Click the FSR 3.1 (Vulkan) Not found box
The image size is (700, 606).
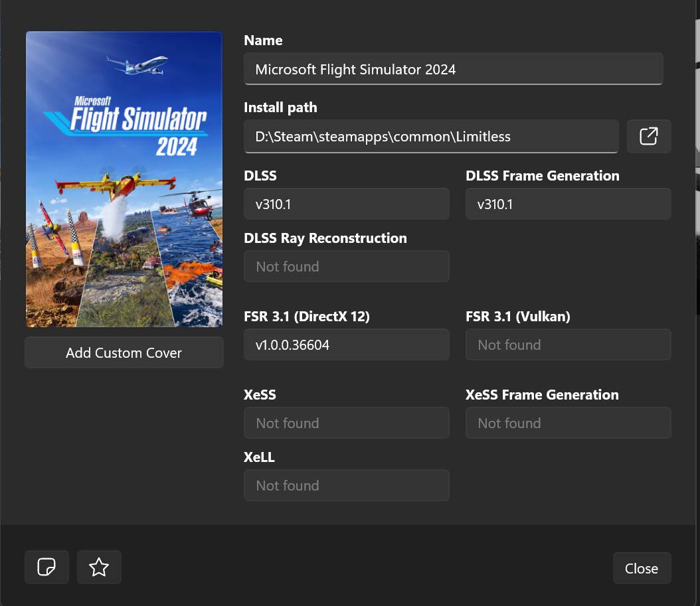coord(569,344)
